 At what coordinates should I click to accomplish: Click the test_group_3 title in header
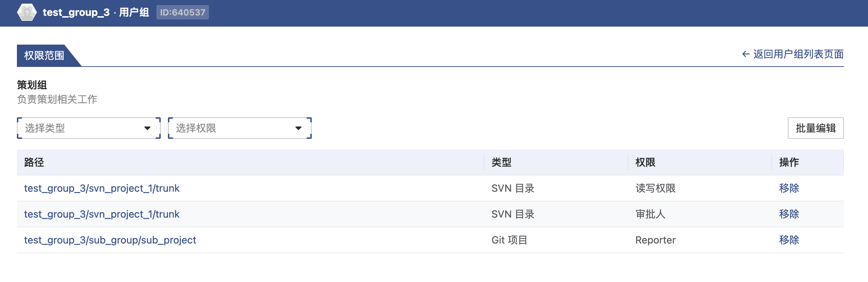click(x=76, y=13)
